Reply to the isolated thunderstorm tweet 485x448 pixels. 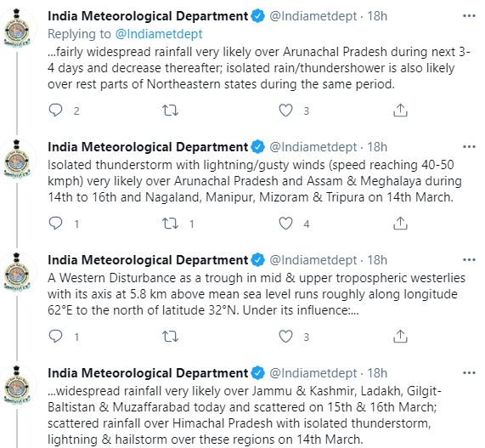click(56, 224)
